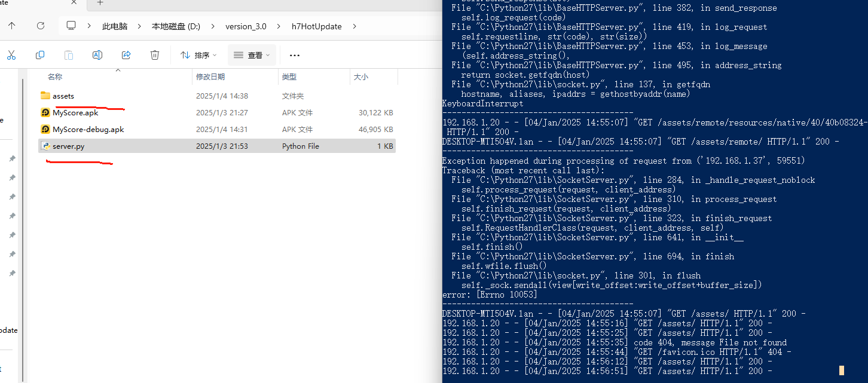Click date 2025/1/4 14:38 of assets

click(222, 96)
